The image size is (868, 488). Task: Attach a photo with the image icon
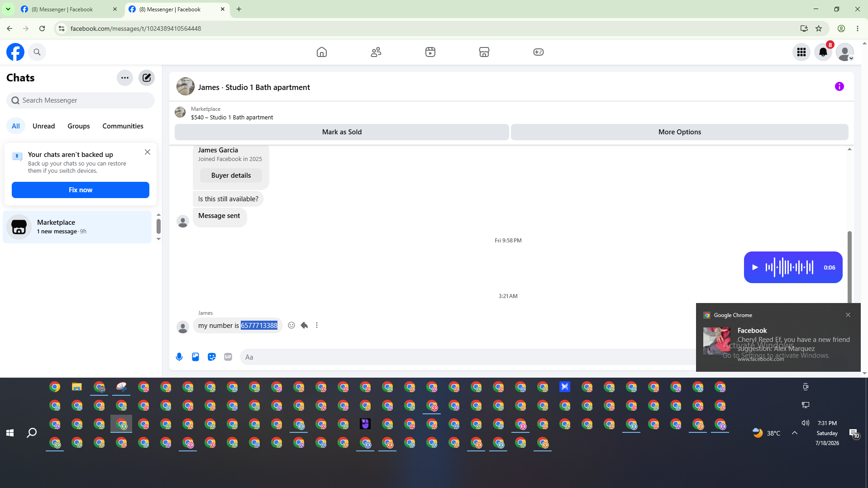click(196, 357)
